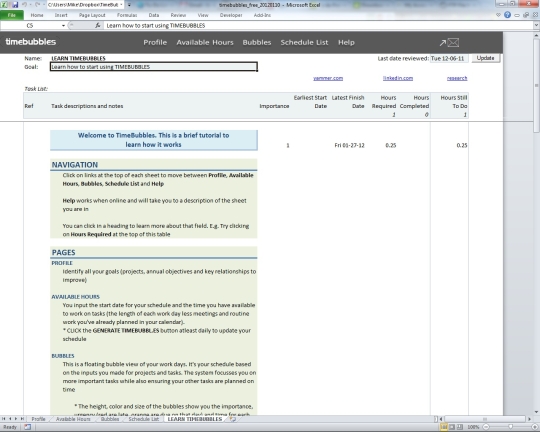
Task: Click the Update button
Action: click(x=485, y=58)
